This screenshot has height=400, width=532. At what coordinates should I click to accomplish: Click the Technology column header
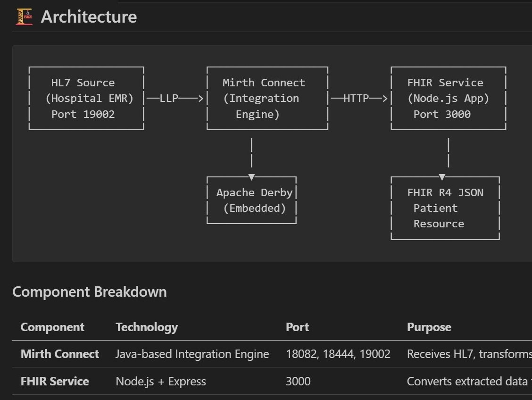click(147, 327)
